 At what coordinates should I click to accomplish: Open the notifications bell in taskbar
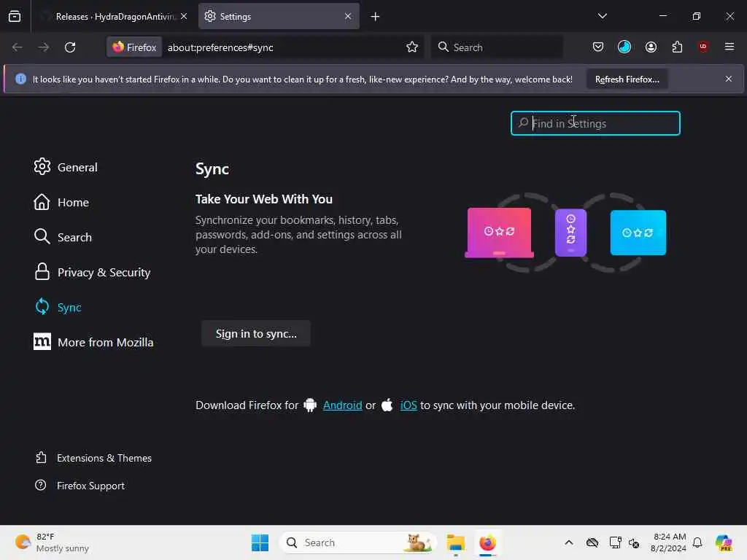(x=697, y=542)
